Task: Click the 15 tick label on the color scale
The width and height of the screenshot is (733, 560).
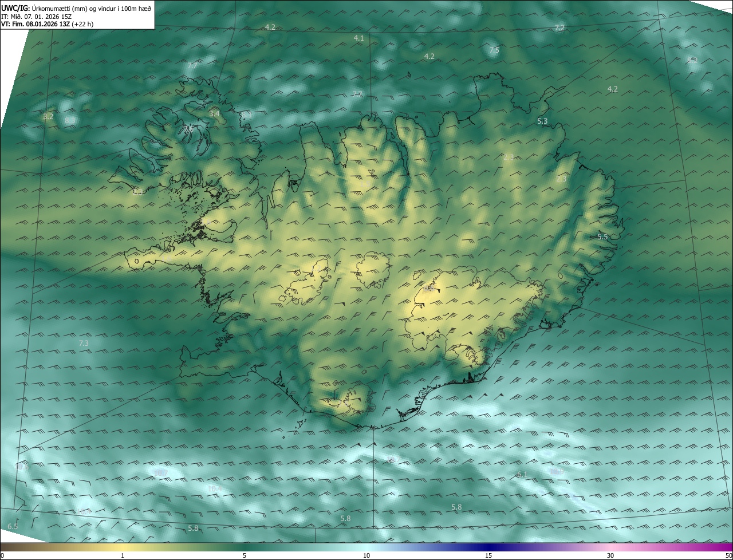Action: (x=488, y=556)
